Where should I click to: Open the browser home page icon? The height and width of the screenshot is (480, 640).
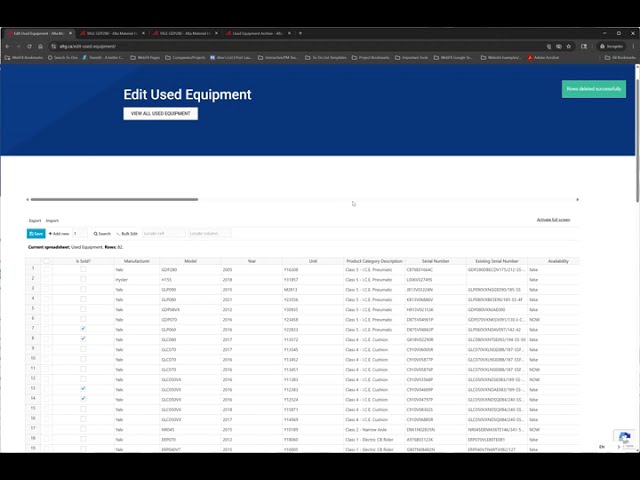40,47
